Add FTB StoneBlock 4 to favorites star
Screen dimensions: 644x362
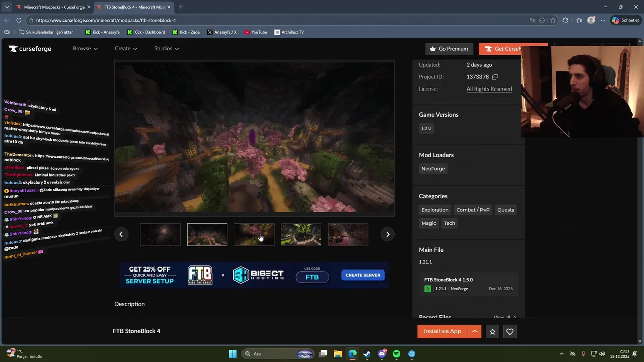(x=493, y=332)
